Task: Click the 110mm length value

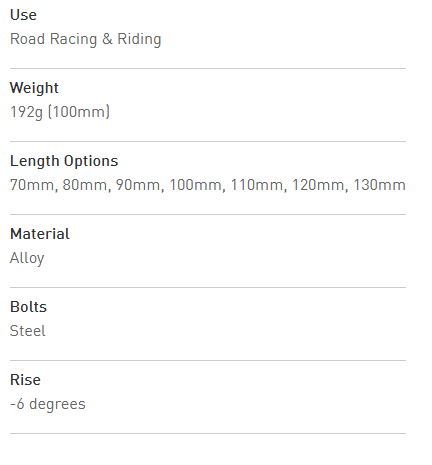Action: point(257,185)
